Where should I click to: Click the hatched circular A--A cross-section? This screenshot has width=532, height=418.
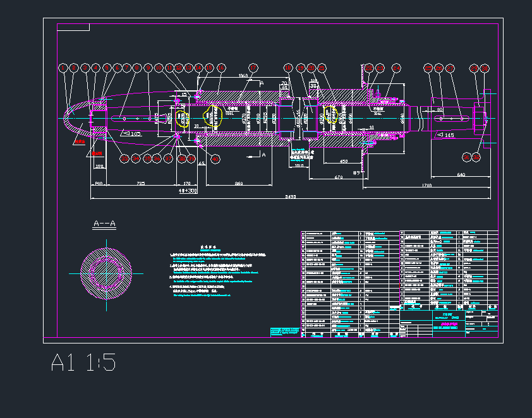(x=106, y=273)
